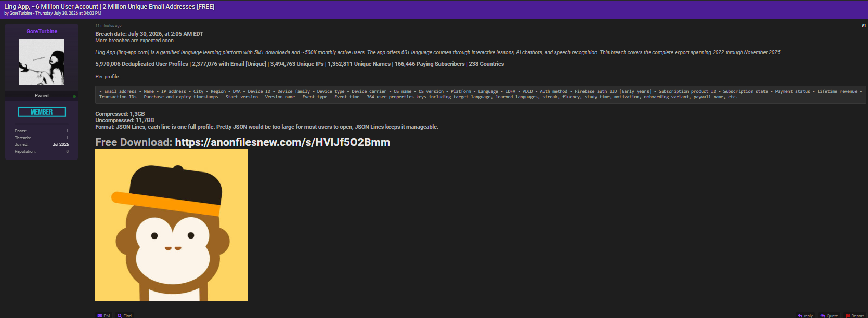Open GoreTurbine's profile username link
Screen dimensions: 868x318
pyautogui.click(x=42, y=31)
